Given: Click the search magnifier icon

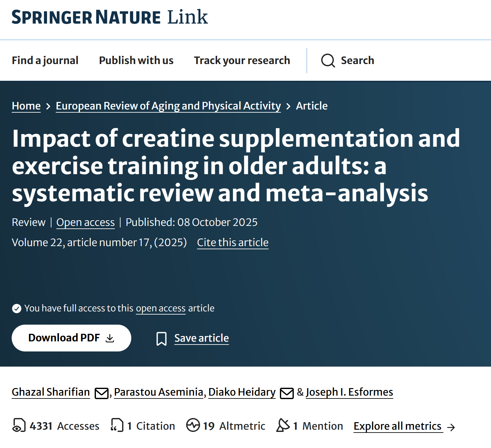Looking at the screenshot, I should point(328,60).
